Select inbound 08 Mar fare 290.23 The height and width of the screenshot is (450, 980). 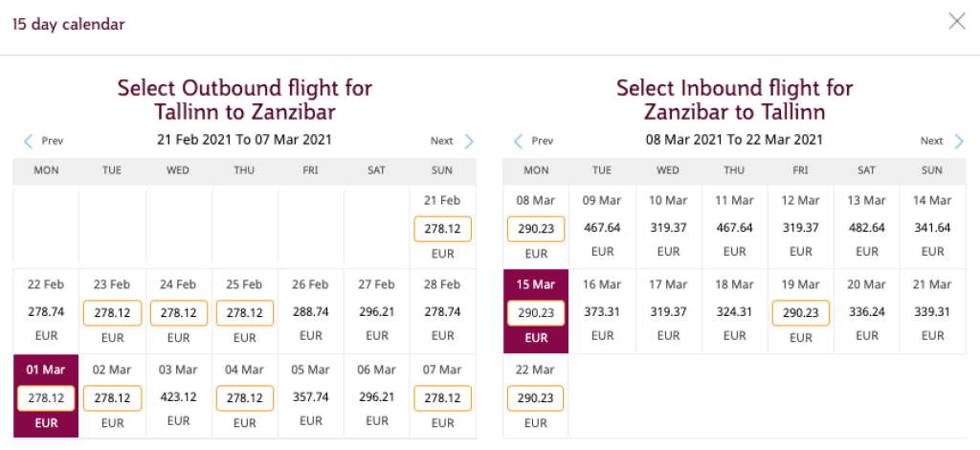[536, 229]
